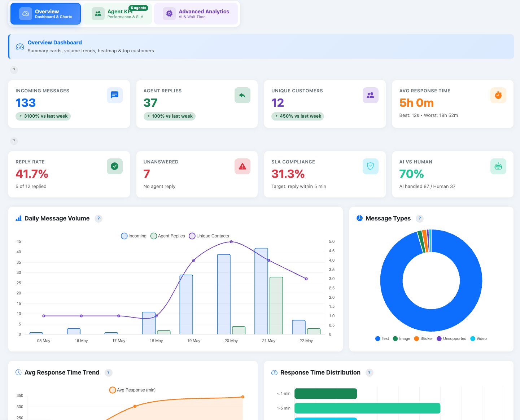Toggle the Unique Contacts legend series

pos(209,236)
